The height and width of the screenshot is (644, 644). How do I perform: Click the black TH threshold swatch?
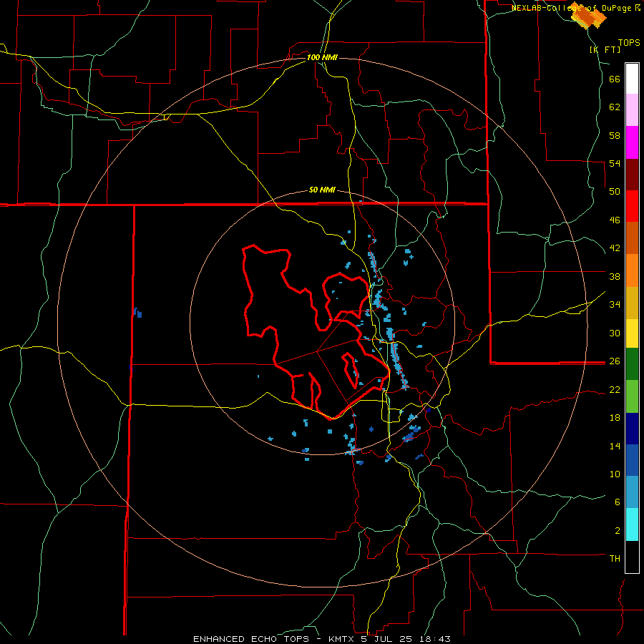pos(632,557)
